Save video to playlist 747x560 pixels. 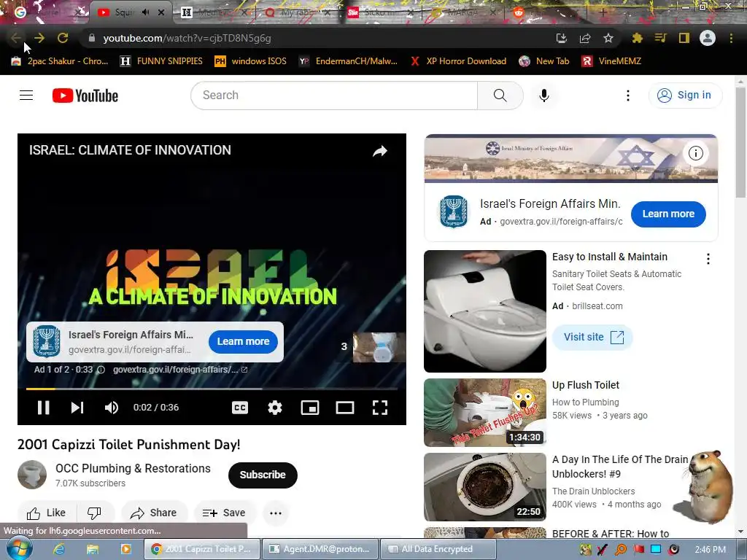(x=224, y=513)
